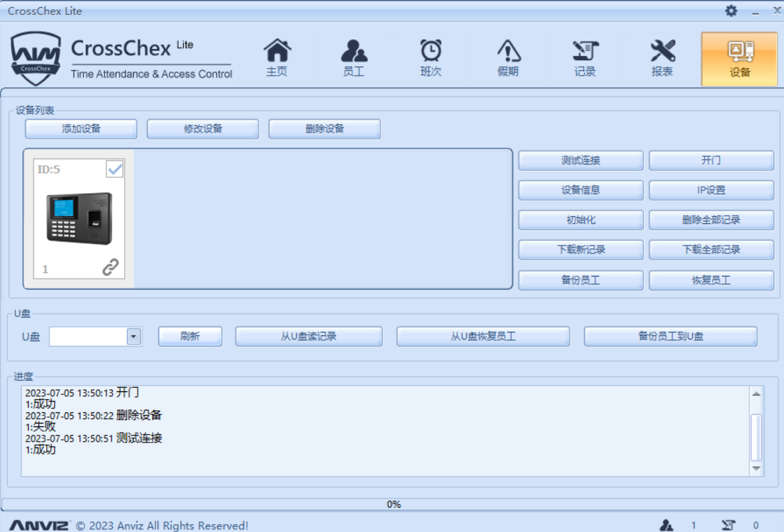Screen dimensions: 784x532
Task: Click 设备信息 button
Action: click(581, 190)
